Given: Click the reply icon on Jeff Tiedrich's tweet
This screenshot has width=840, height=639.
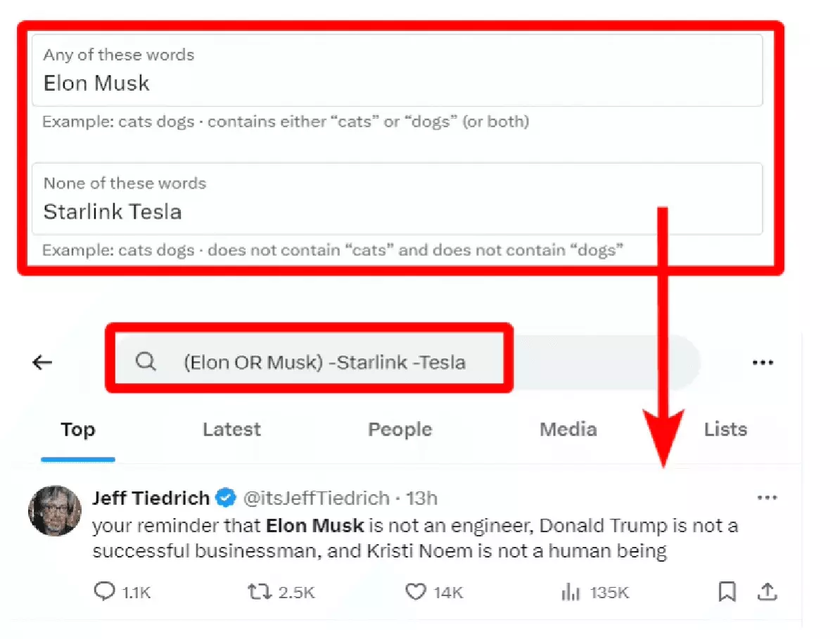Looking at the screenshot, I should click(104, 592).
